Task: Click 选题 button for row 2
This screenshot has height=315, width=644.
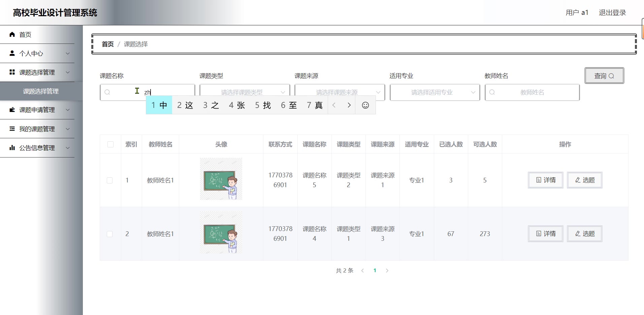Action: tap(584, 234)
